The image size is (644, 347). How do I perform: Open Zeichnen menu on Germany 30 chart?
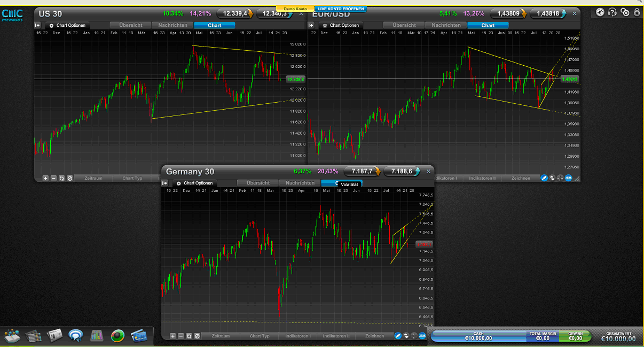(x=375, y=336)
